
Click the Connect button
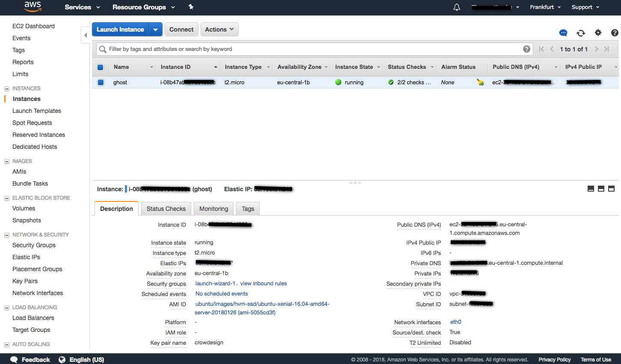(181, 30)
